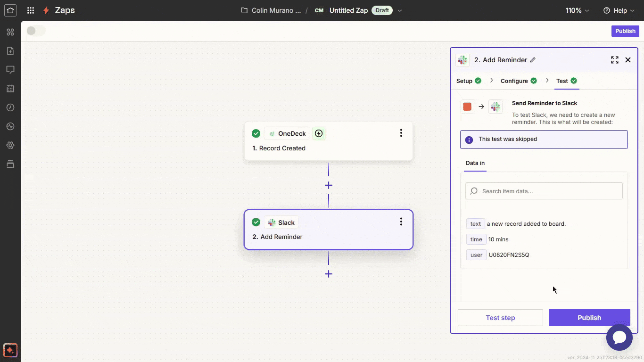Switch to the Configure tab

(x=519, y=81)
